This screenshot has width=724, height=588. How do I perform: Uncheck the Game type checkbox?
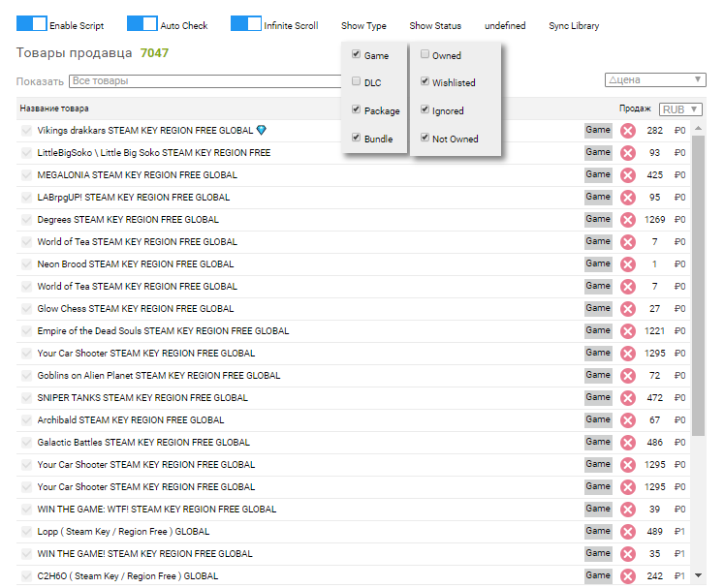point(356,54)
